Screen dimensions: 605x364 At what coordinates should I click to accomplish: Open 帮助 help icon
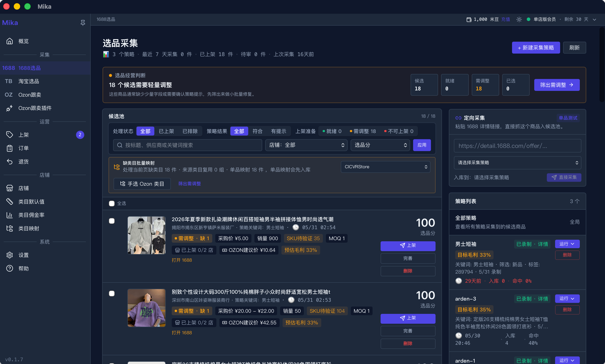pyautogui.click(x=9, y=269)
